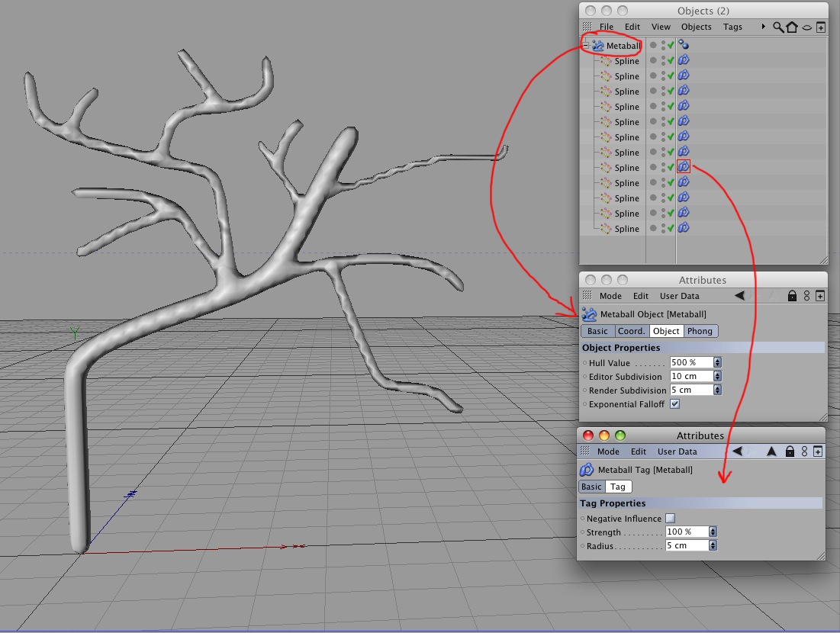The image size is (840, 633).
Task: Click the visibility dots on the Metaball row
Action: pyautogui.click(x=663, y=46)
